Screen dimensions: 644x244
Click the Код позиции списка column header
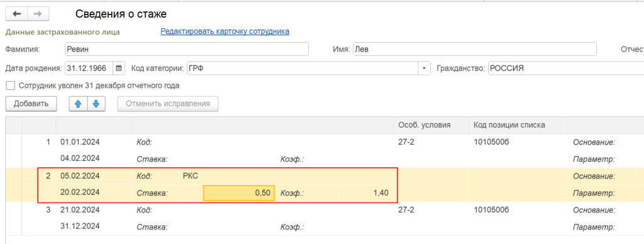pyautogui.click(x=509, y=125)
